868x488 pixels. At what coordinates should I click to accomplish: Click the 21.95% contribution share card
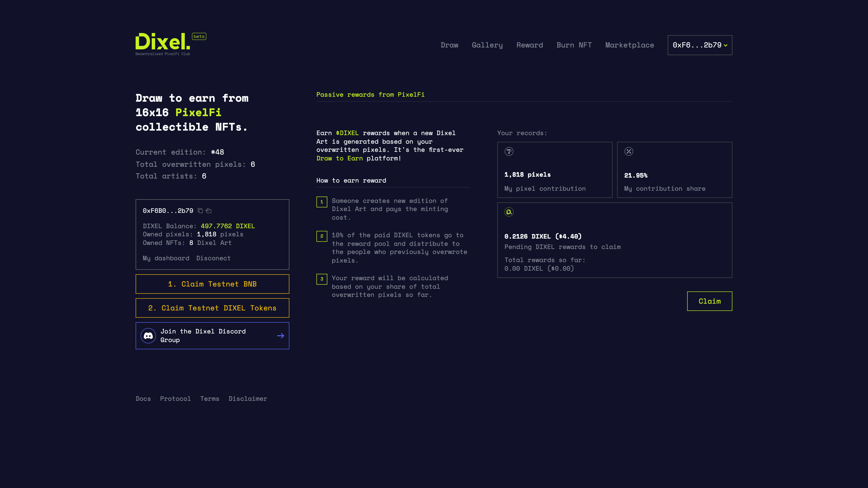tap(674, 170)
